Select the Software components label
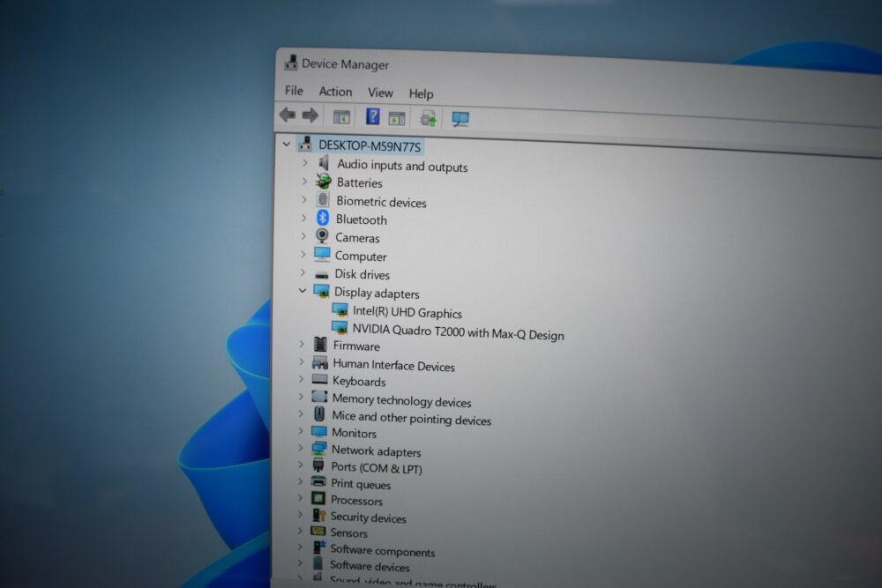 point(383,551)
